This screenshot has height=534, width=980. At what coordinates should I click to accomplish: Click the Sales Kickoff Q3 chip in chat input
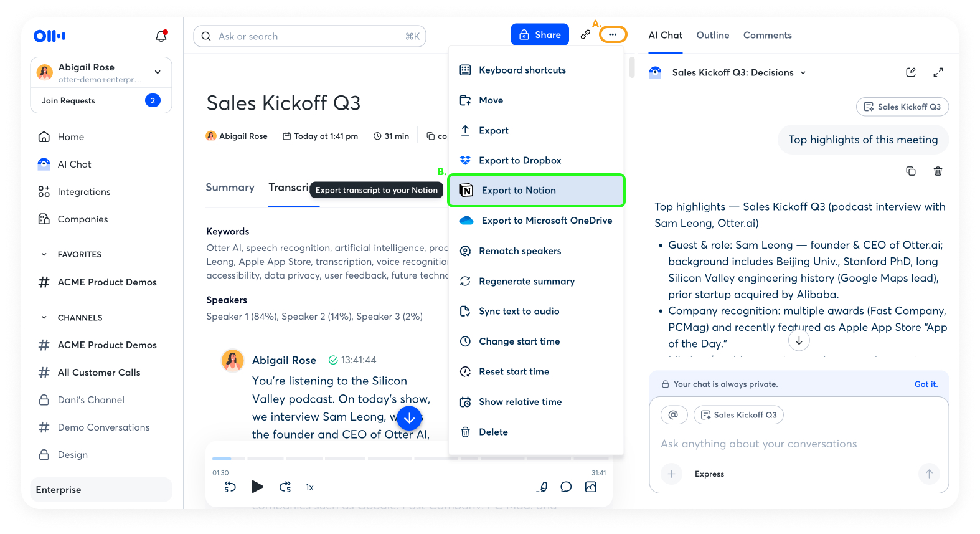738,415
